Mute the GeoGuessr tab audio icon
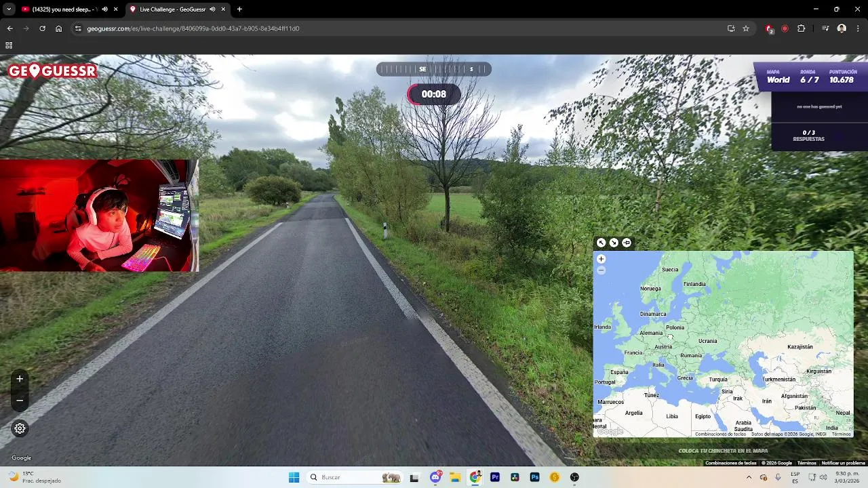The width and height of the screenshot is (868, 488). tap(213, 9)
